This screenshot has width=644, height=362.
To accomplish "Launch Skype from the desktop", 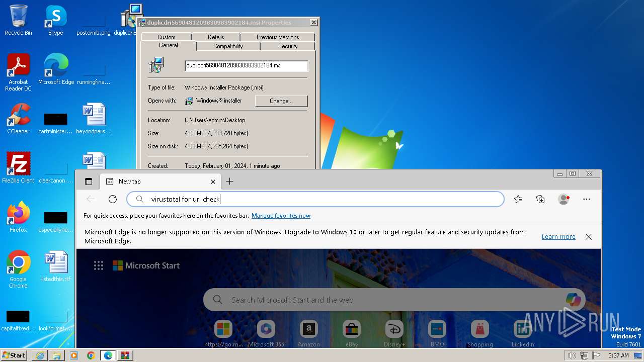I will click(55, 20).
